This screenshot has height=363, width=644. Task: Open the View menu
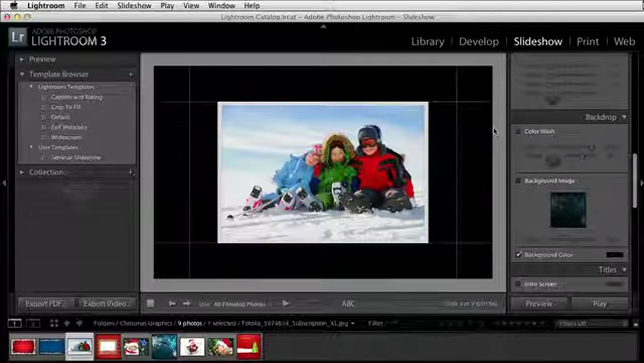pos(191,5)
